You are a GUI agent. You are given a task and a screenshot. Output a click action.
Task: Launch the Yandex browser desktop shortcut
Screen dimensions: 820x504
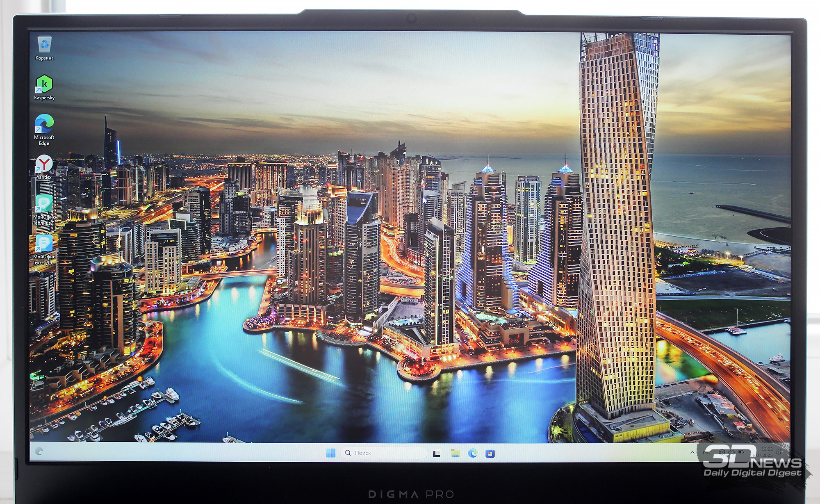pyautogui.click(x=44, y=167)
